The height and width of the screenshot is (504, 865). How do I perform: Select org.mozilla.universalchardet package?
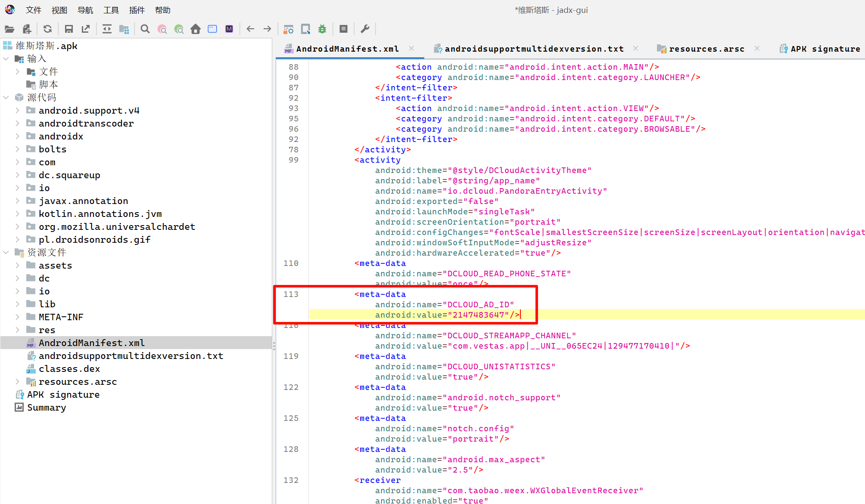117,226
